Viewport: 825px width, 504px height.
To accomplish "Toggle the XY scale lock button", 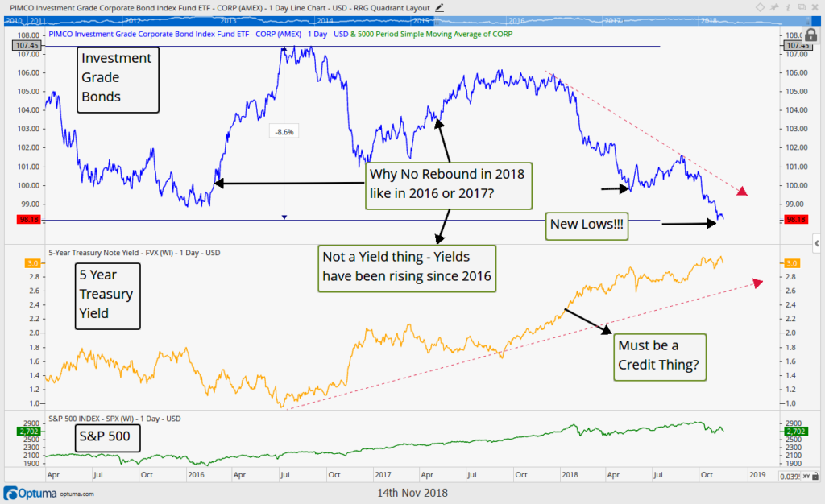I will click(x=810, y=476).
